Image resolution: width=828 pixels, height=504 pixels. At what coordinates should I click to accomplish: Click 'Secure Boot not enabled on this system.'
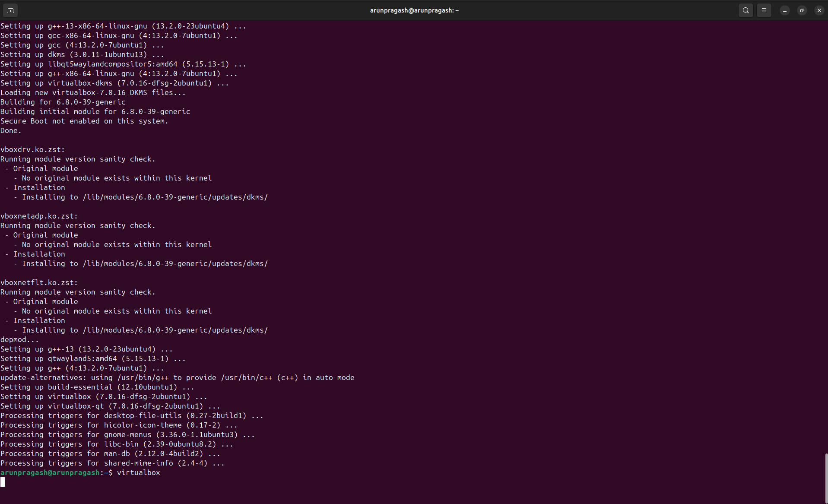point(84,121)
